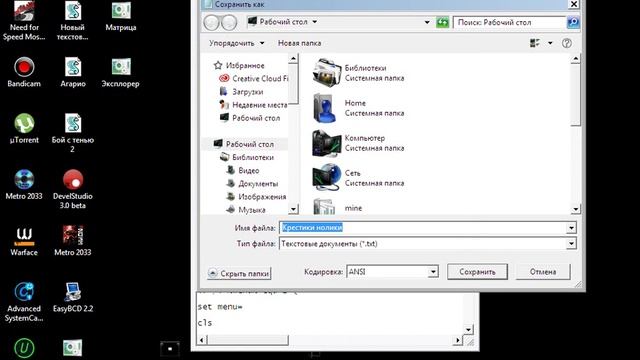The image size is (640, 360).
Task: Click the file list scroll up arrow
Action: coord(576,59)
